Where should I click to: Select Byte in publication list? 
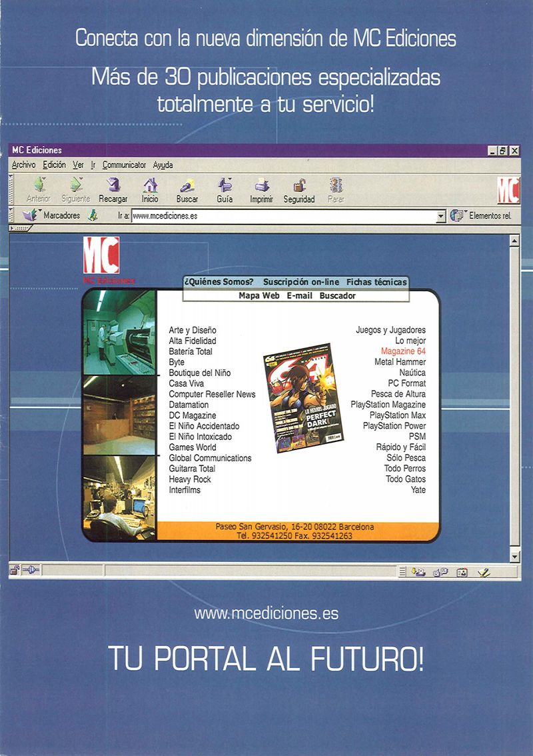177,363
